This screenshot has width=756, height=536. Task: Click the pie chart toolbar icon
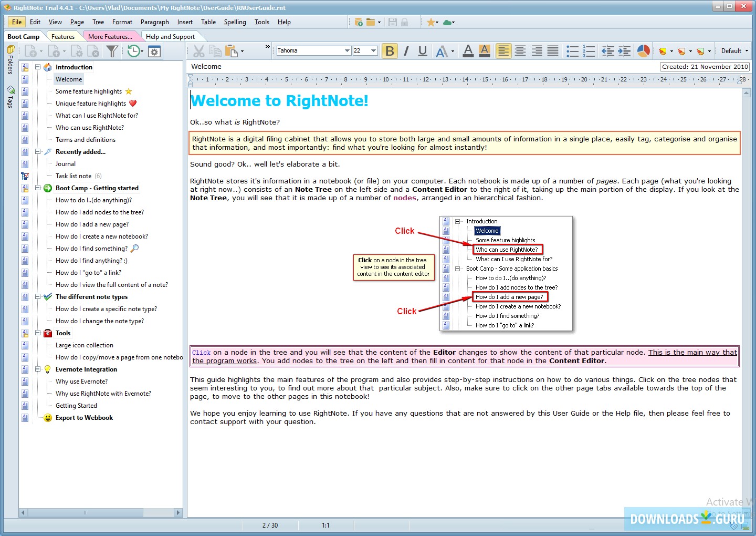(x=644, y=51)
